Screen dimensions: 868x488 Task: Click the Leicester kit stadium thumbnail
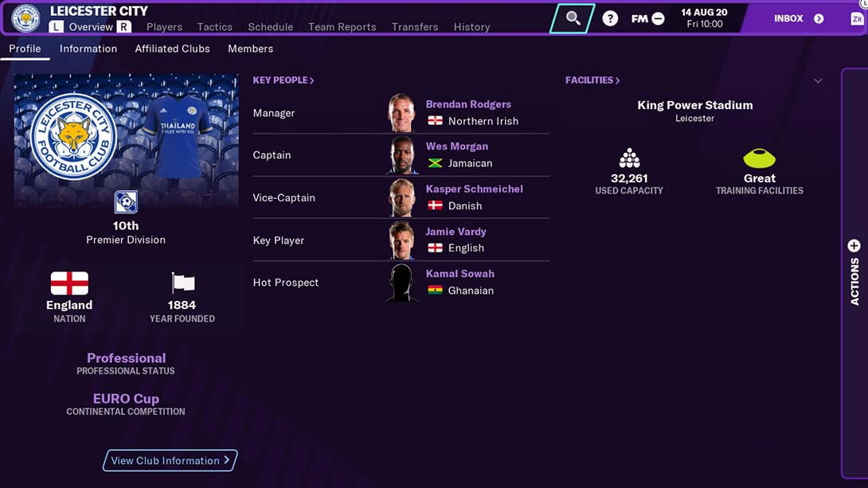pos(127,141)
